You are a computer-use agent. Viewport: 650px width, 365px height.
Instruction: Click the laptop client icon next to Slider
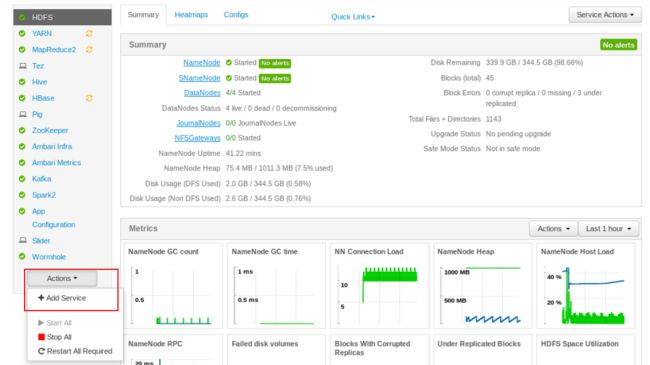click(23, 240)
